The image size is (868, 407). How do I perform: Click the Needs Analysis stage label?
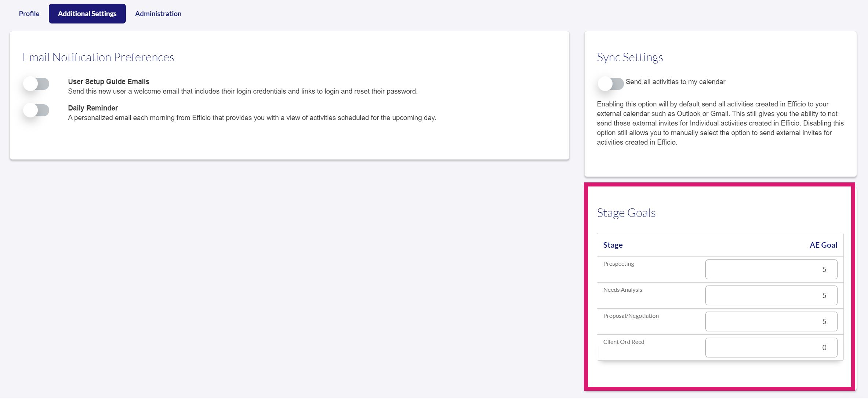622,290
